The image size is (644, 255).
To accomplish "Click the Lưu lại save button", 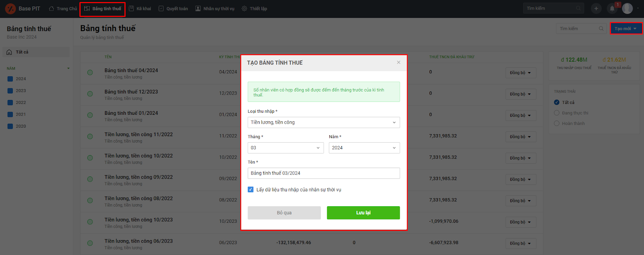I will click(x=363, y=213).
